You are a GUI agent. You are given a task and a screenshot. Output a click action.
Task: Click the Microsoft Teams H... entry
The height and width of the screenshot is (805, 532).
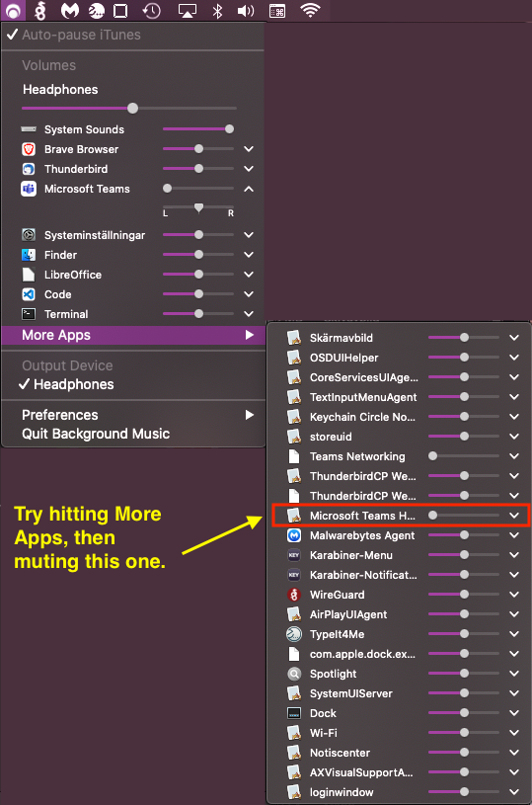400,516
